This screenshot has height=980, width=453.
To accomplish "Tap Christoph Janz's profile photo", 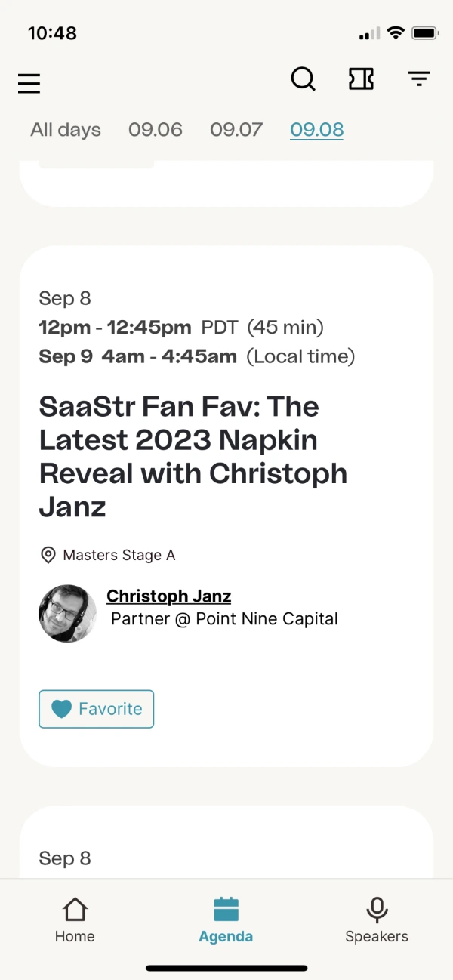I will tap(67, 614).
